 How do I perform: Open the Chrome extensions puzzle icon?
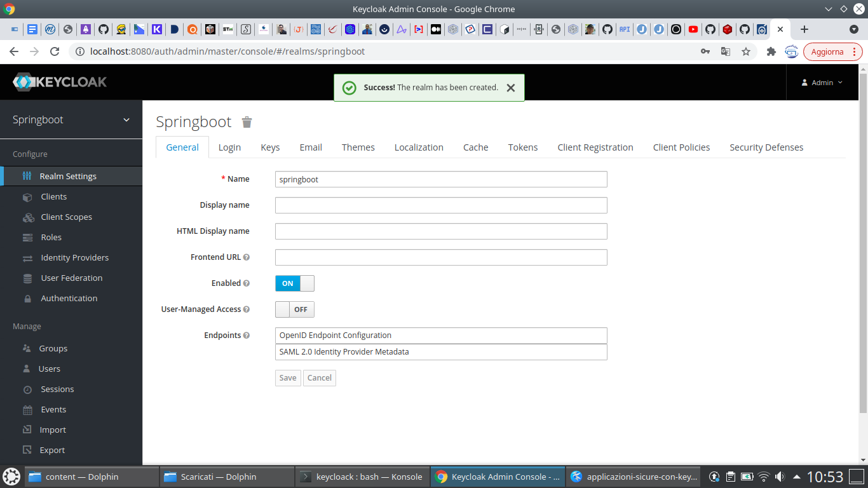pos(771,51)
